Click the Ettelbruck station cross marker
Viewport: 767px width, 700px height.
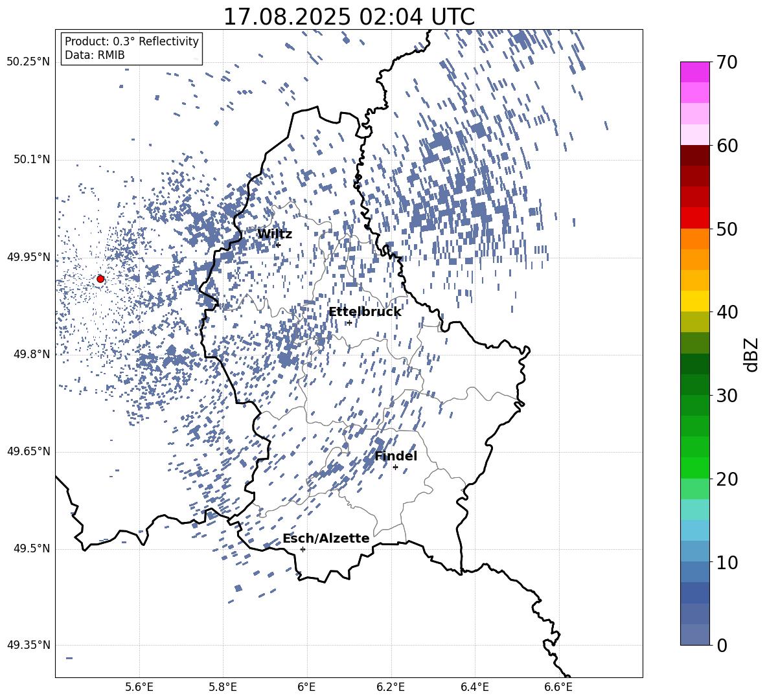tap(349, 322)
